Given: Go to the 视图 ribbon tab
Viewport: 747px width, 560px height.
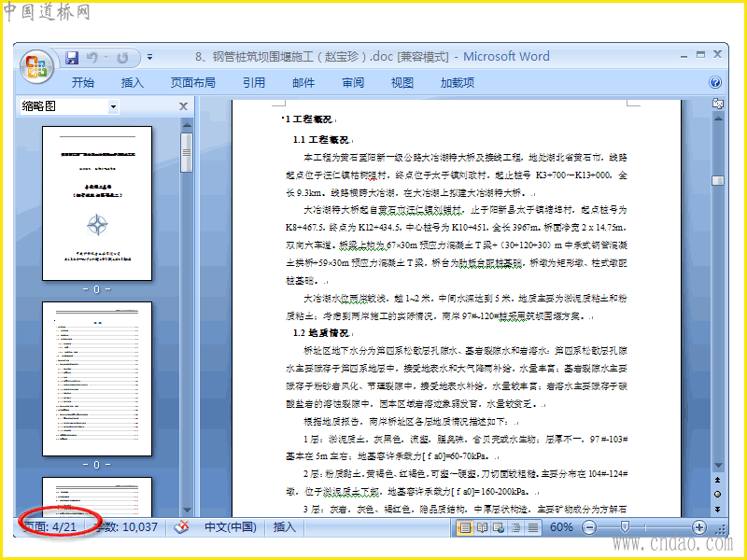Looking at the screenshot, I should click(x=402, y=83).
